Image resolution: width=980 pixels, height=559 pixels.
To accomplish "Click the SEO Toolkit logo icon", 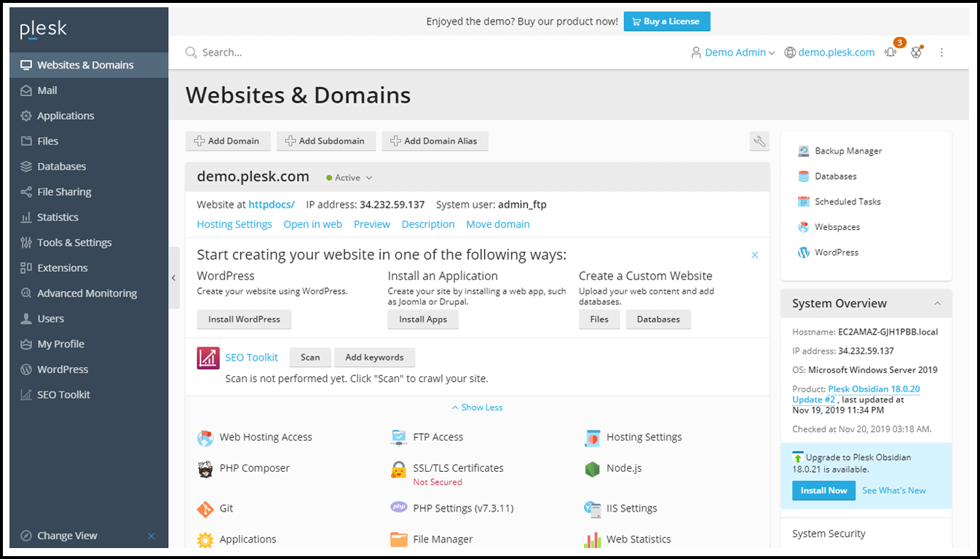I will click(208, 358).
